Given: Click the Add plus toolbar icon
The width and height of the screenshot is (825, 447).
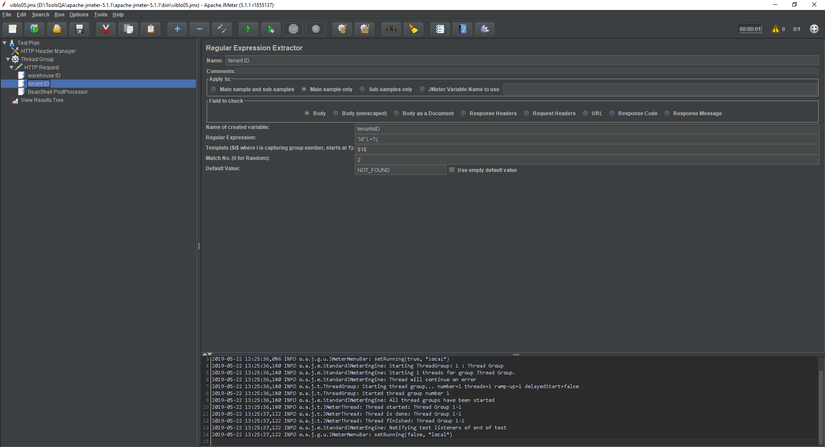Looking at the screenshot, I should point(177,29).
